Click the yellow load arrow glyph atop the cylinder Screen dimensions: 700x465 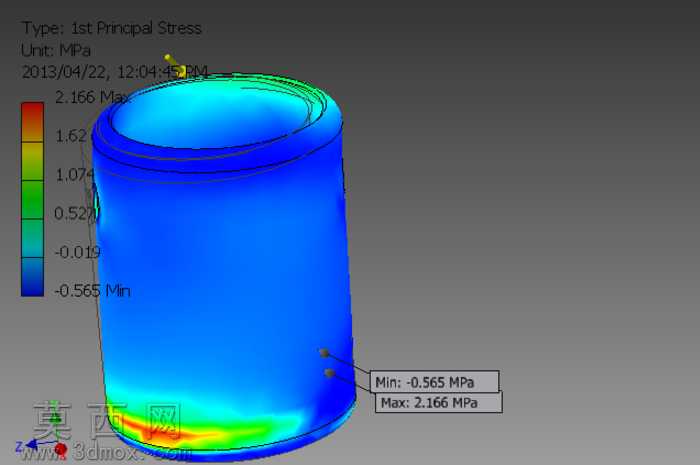[x=175, y=65]
